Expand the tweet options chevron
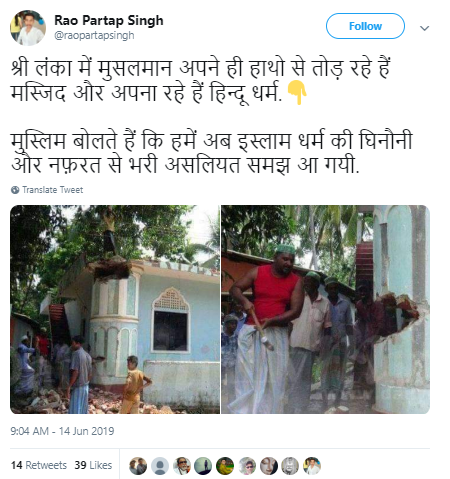The height and width of the screenshot is (479, 450). [x=424, y=28]
